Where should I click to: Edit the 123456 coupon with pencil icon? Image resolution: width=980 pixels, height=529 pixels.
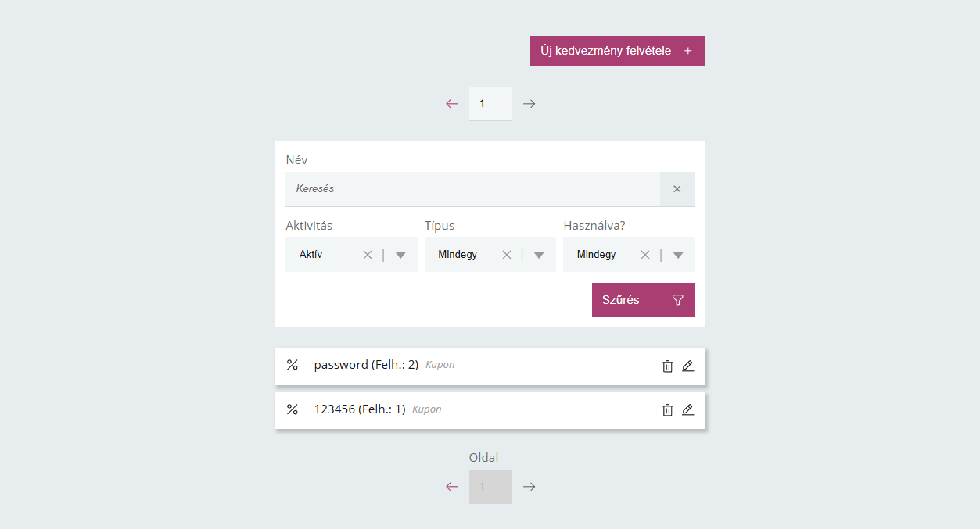coord(688,409)
